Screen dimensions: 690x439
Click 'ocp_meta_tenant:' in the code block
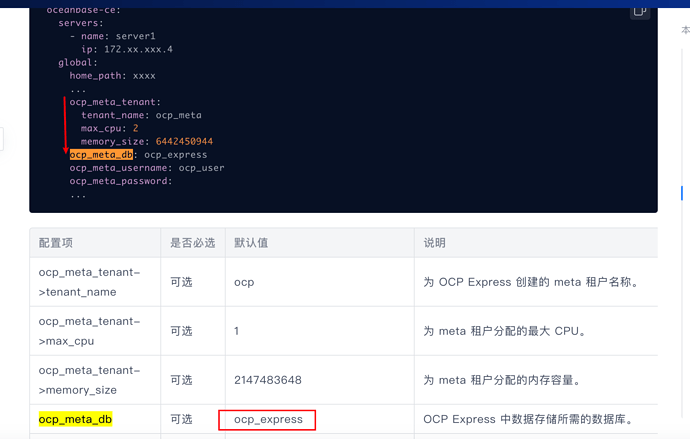115,102
